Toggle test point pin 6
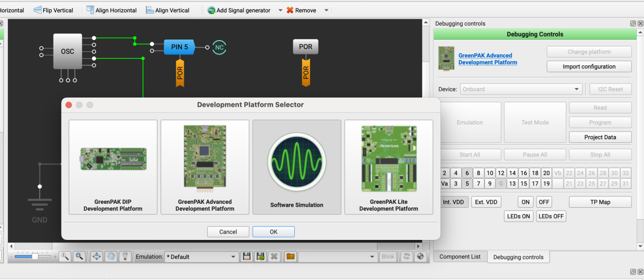644x280 pixels. click(x=467, y=173)
